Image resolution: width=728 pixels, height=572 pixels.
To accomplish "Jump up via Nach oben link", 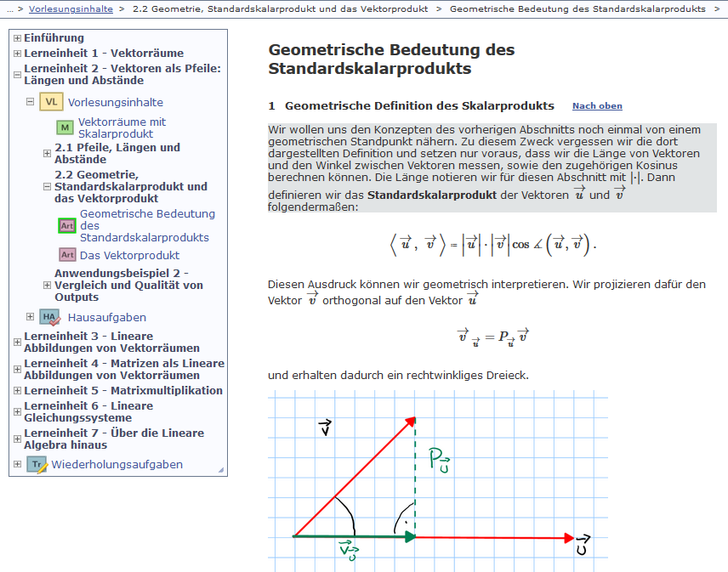I will pyautogui.click(x=597, y=106).
